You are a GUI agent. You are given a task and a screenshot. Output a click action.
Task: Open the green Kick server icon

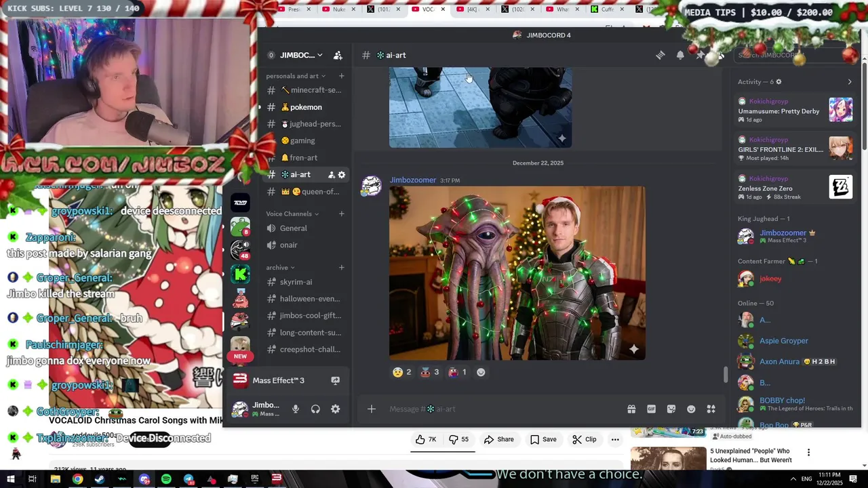click(240, 274)
